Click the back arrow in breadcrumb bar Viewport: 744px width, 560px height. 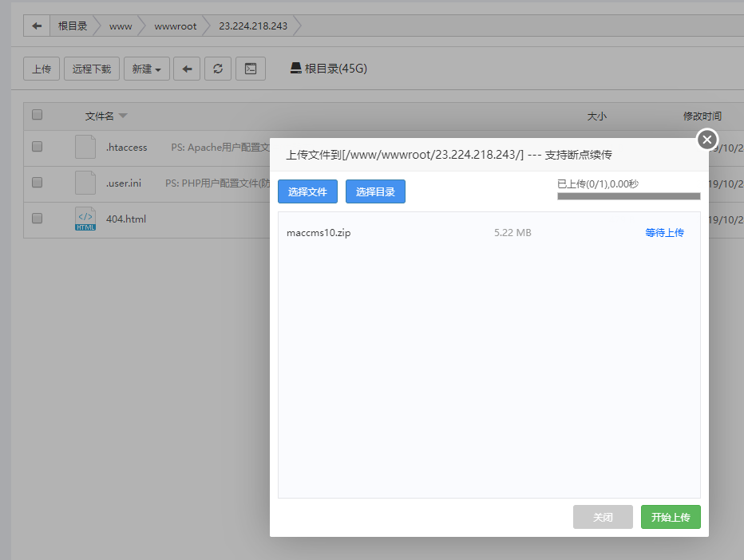[x=37, y=26]
